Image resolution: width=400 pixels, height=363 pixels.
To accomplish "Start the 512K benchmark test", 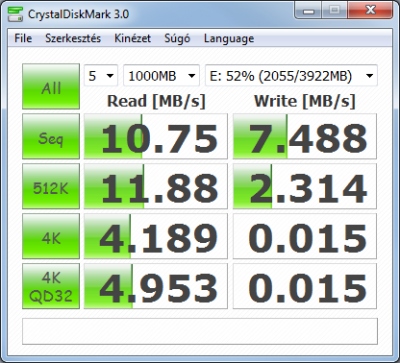I will tap(51, 186).
